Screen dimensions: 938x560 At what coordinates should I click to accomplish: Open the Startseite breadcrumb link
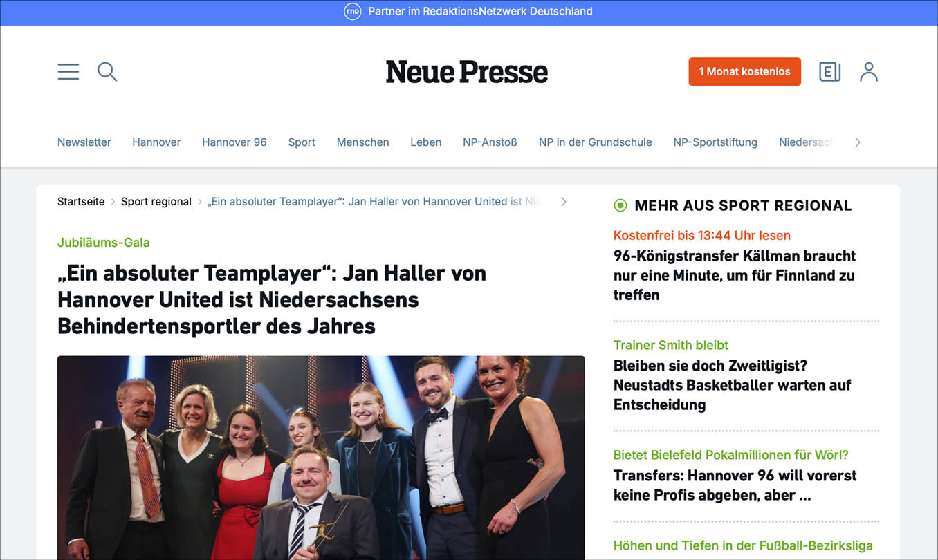(81, 201)
